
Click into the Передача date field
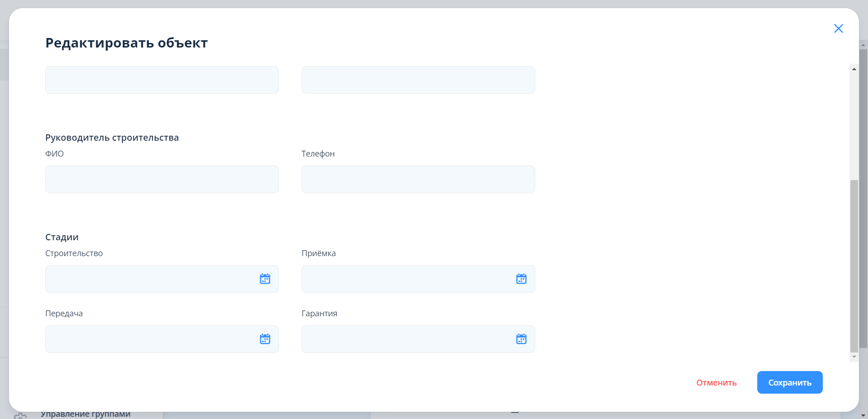tap(149, 339)
